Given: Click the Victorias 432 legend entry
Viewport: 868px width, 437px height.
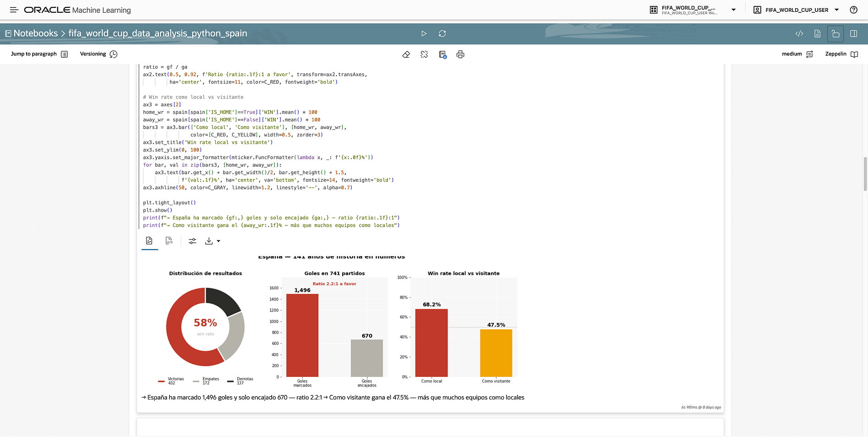Looking at the screenshot, I should pos(171,381).
